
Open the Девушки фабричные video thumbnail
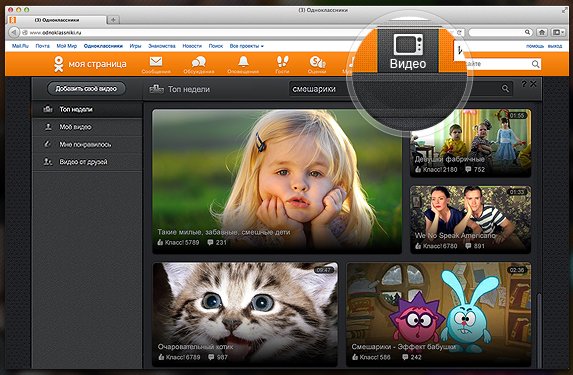click(x=470, y=143)
